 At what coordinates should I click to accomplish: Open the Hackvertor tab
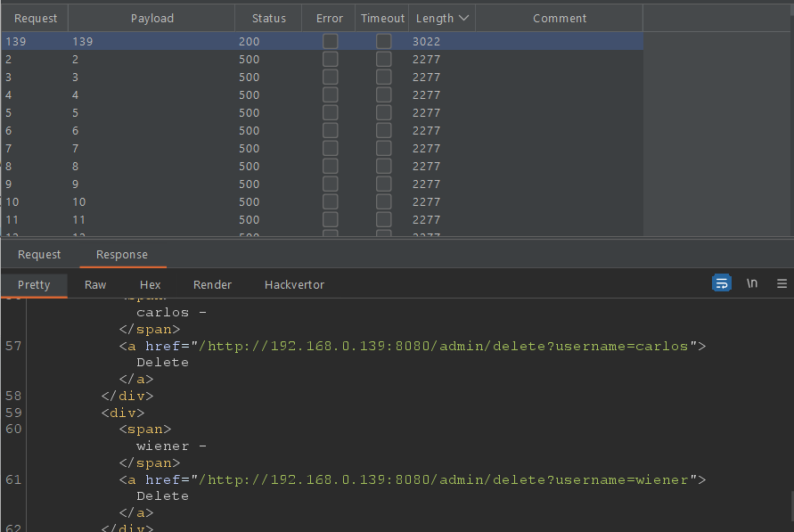pos(294,285)
